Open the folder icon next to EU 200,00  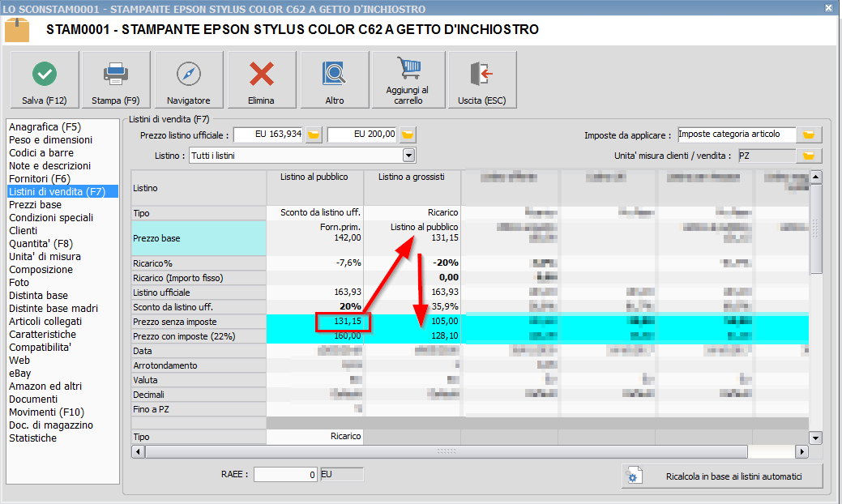tap(408, 135)
